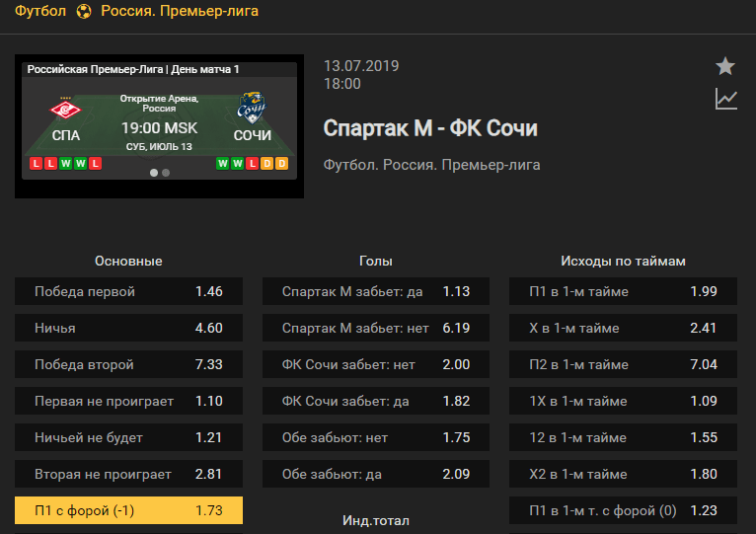Click Футбол. Россия. Премьер-лига subtitle
The height and width of the screenshot is (534, 756).
[x=431, y=165]
